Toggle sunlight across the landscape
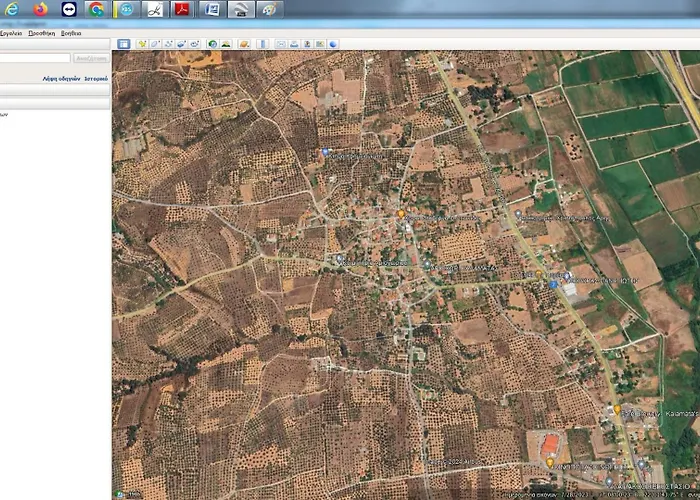This screenshot has height=500, width=700. [226, 44]
